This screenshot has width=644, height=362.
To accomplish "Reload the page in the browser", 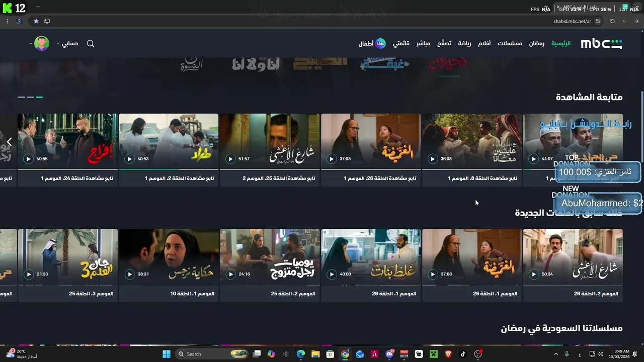I will pos(612,21).
